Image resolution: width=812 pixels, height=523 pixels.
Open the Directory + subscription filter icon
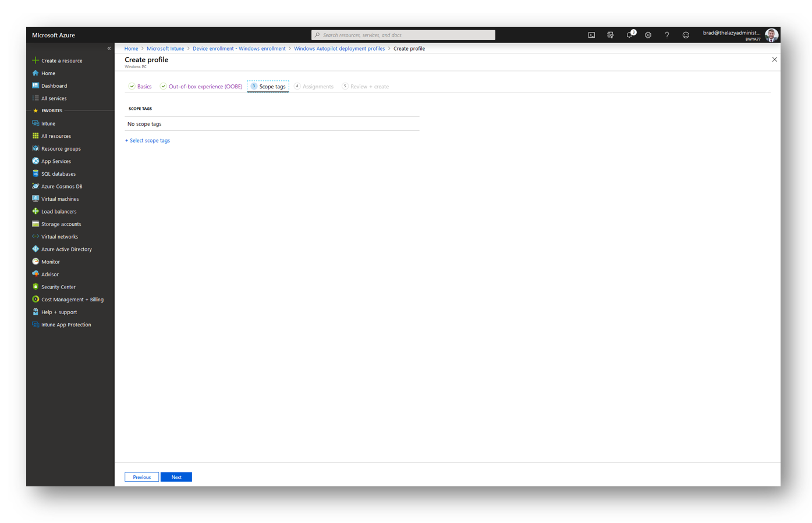(x=610, y=35)
